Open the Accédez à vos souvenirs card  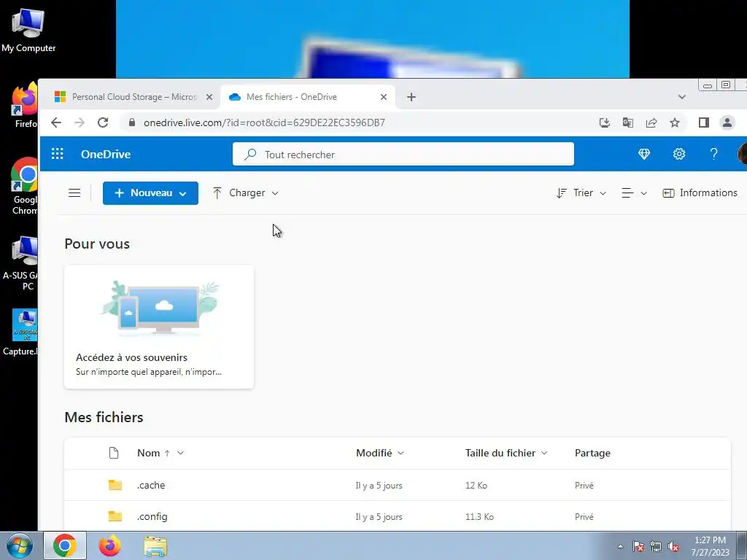point(159,327)
